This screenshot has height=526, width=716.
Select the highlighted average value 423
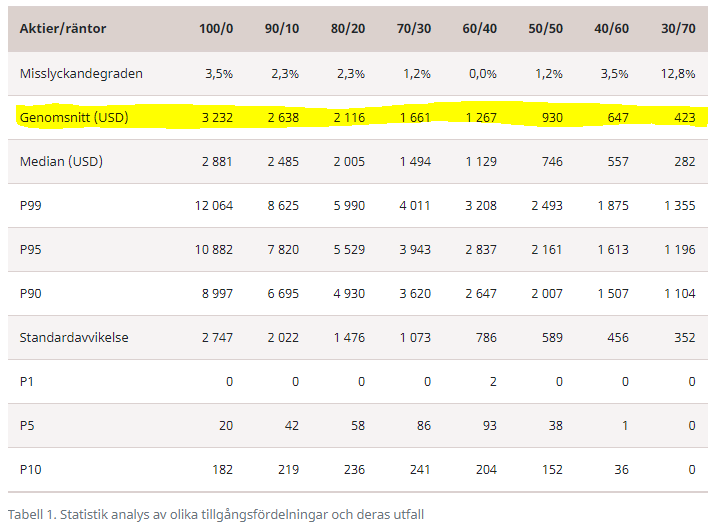(684, 118)
